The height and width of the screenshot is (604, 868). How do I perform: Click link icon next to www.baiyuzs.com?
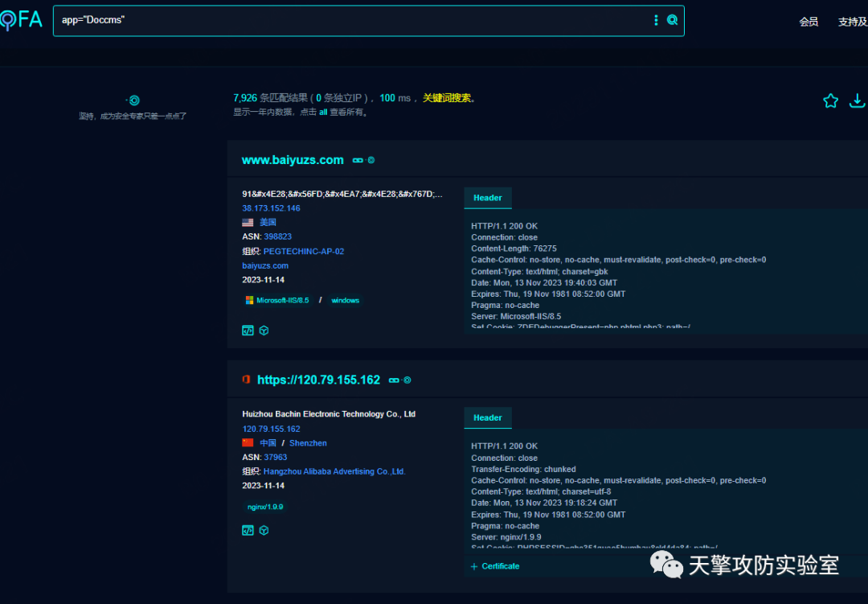[x=358, y=160]
